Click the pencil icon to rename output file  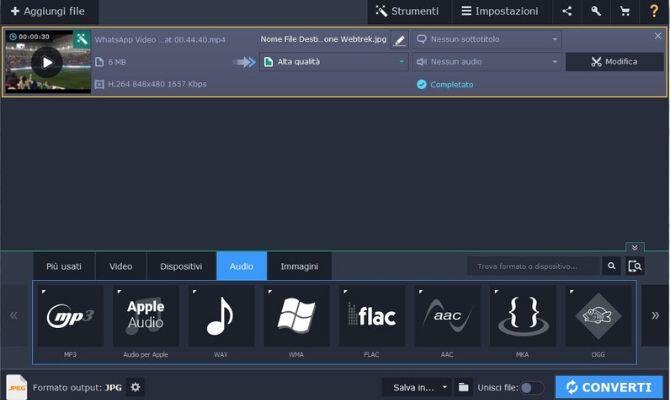[x=400, y=40]
